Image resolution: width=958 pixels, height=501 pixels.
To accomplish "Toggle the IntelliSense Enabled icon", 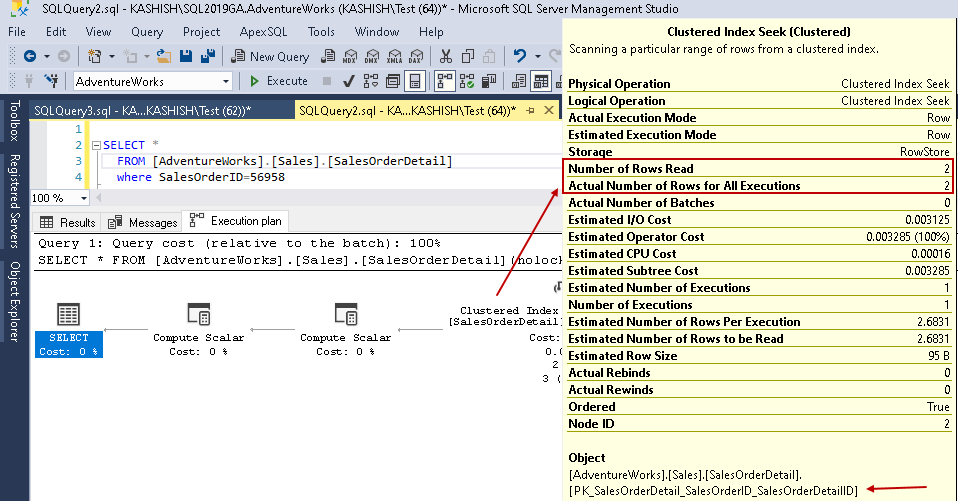I will point(415,81).
